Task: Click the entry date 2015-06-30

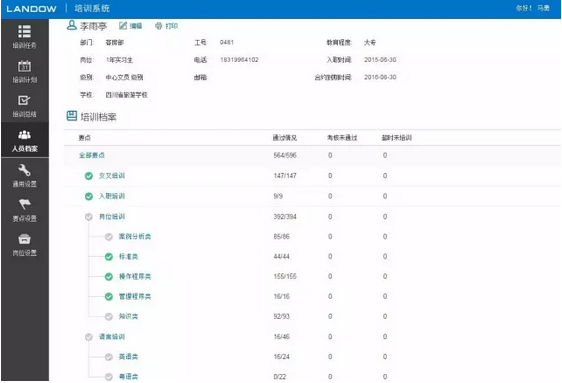Action: point(380,60)
